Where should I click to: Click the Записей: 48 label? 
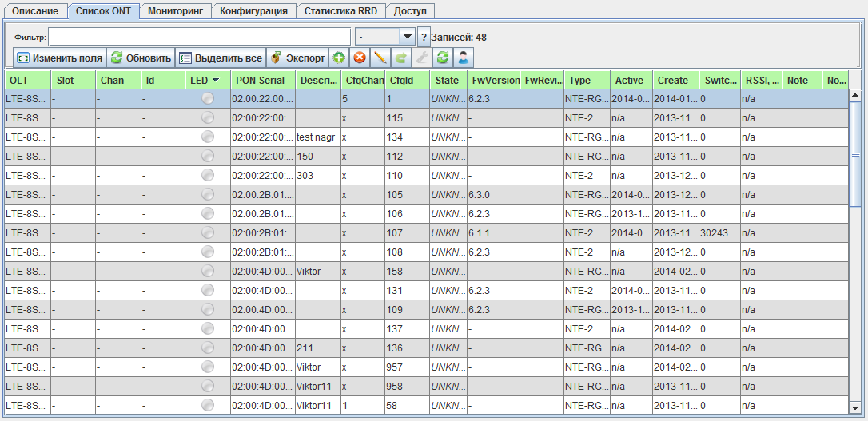pyautogui.click(x=459, y=37)
